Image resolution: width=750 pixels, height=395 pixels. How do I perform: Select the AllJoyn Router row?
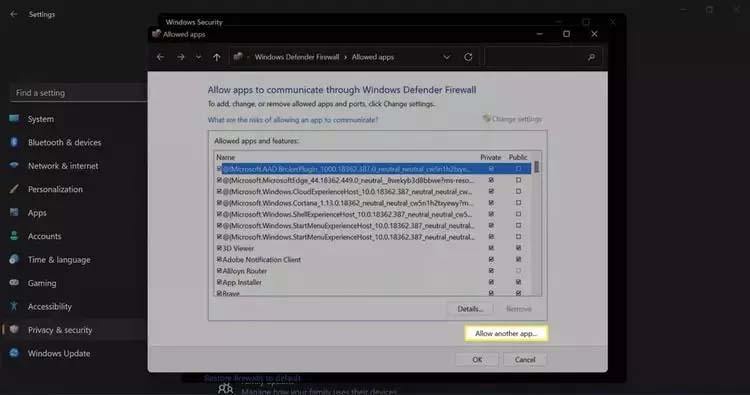pos(373,271)
